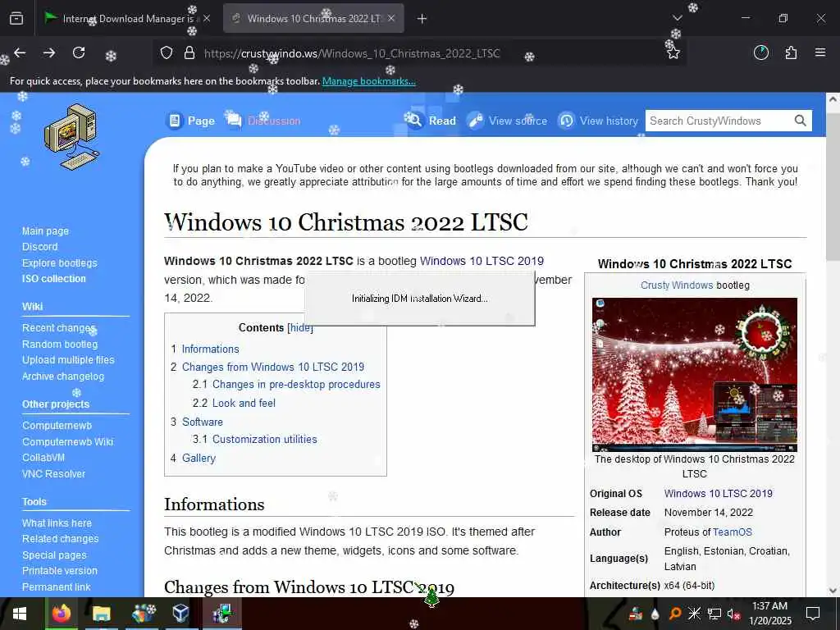Expand the list all tabs chevron
Screen dimensions: 840x630
click(x=678, y=18)
